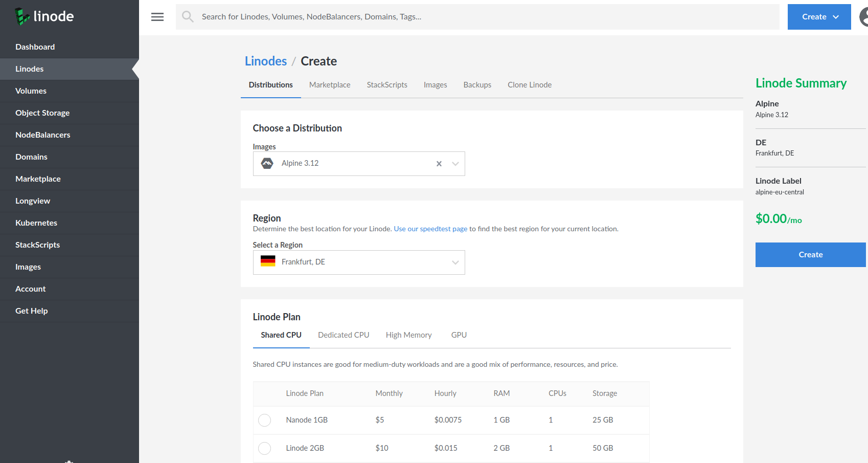The height and width of the screenshot is (463, 868).
Task: Select the High Memory plan tab
Action: (x=409, y=335)
